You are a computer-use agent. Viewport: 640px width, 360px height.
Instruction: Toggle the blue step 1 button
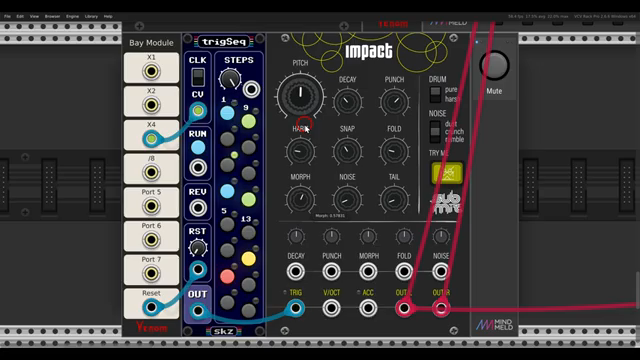(227, 113)
